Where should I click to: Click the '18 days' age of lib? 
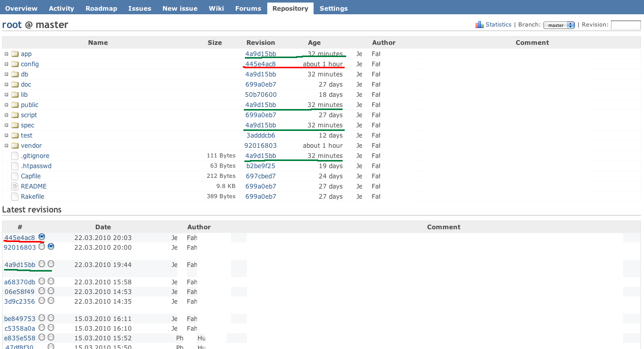[331, 95]
